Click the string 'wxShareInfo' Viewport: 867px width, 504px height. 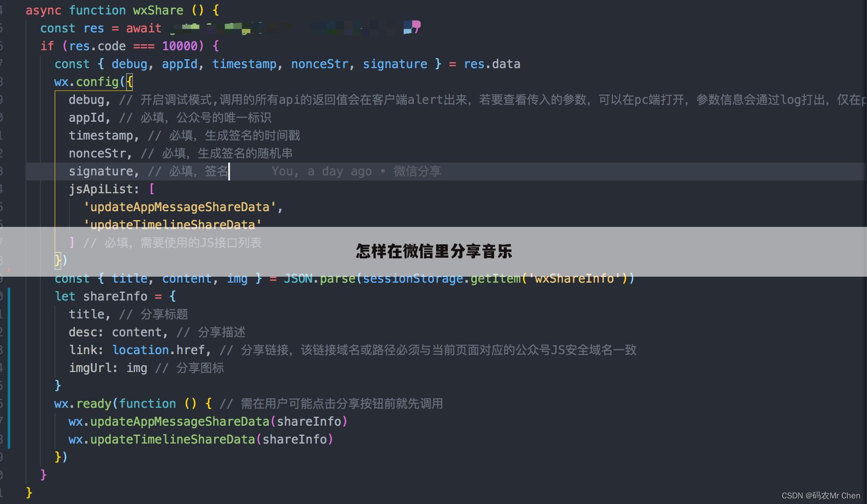click(574, 278)
